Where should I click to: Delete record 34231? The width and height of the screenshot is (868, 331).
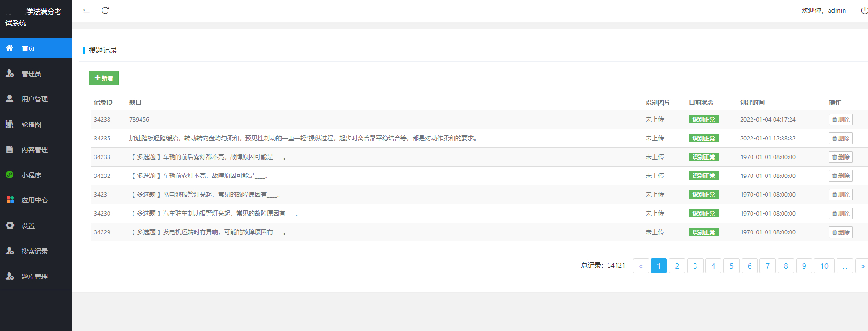point(841,195)
